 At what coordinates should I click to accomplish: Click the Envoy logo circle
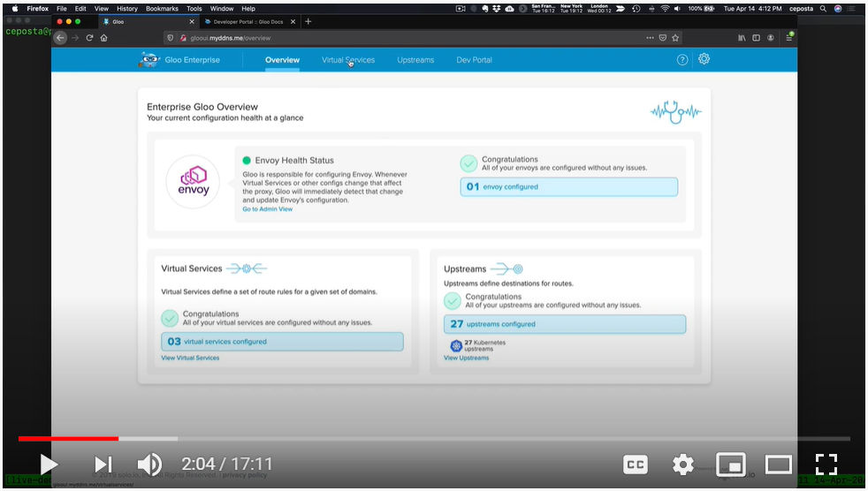[193, 182]
